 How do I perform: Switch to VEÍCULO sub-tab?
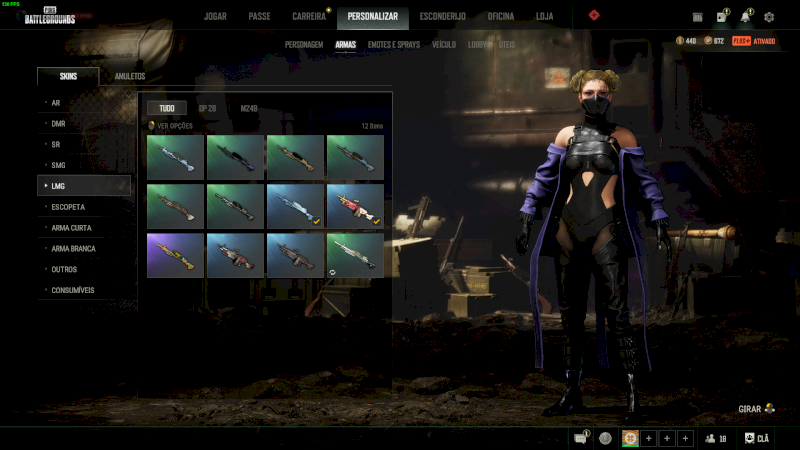444,45
